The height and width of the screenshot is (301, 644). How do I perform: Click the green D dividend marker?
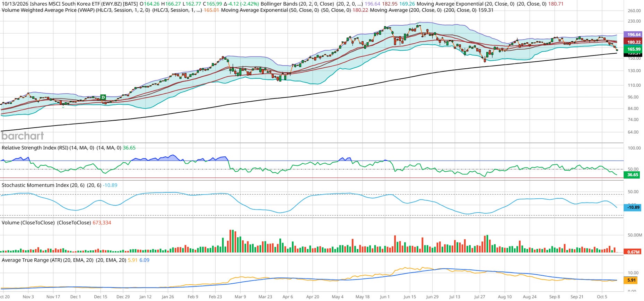[x=103, y=97]
